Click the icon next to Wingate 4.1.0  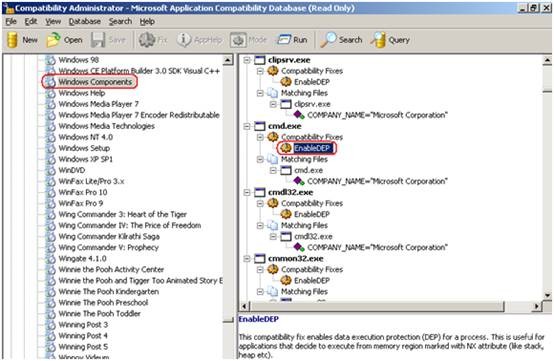(x=51, y=259)
